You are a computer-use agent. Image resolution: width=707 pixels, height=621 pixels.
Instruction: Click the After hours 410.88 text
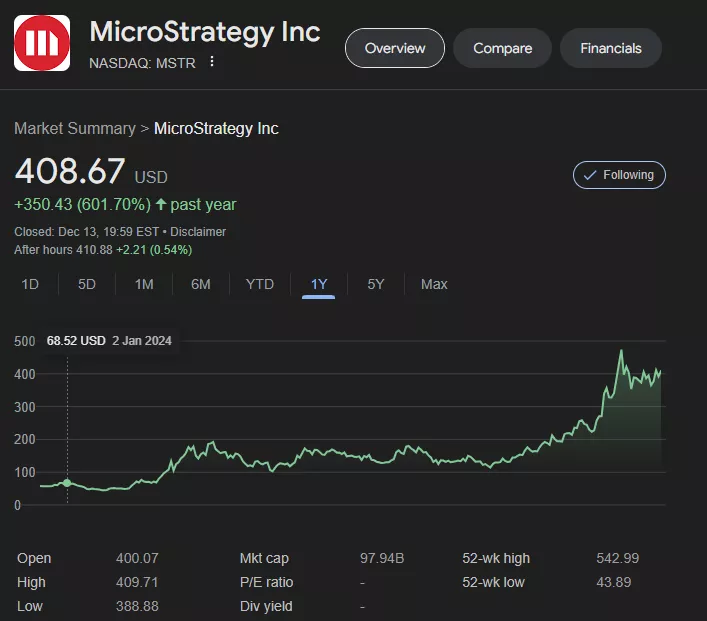(63, 250)
